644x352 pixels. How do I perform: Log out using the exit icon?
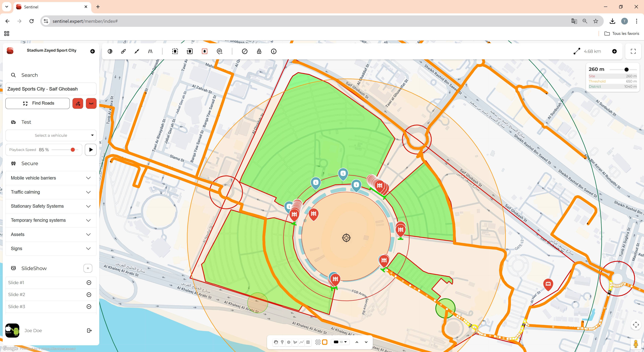pos(89,331)
